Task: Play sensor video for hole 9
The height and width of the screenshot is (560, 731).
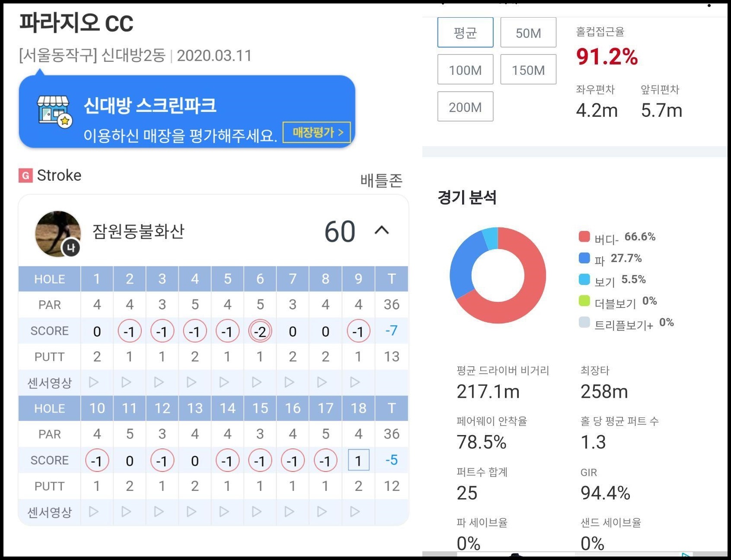Action: click(x=355, y=382)
